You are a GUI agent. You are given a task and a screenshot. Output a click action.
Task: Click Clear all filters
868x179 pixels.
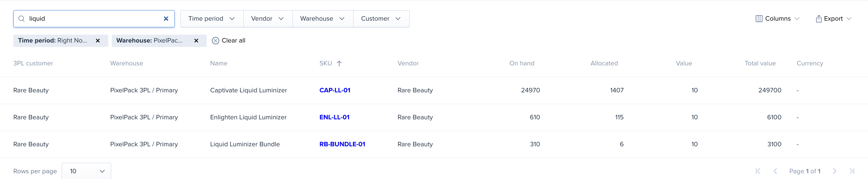229,41
